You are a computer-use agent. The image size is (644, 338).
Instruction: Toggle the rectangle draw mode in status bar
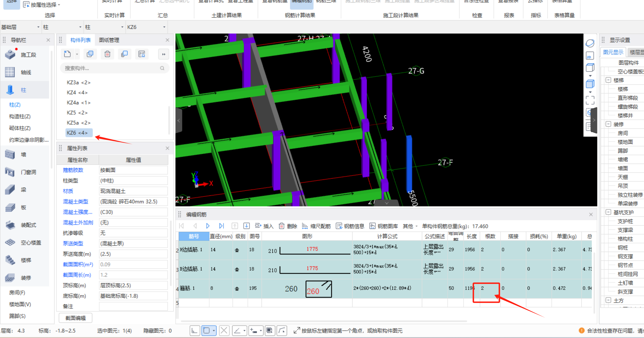point(206,331)
